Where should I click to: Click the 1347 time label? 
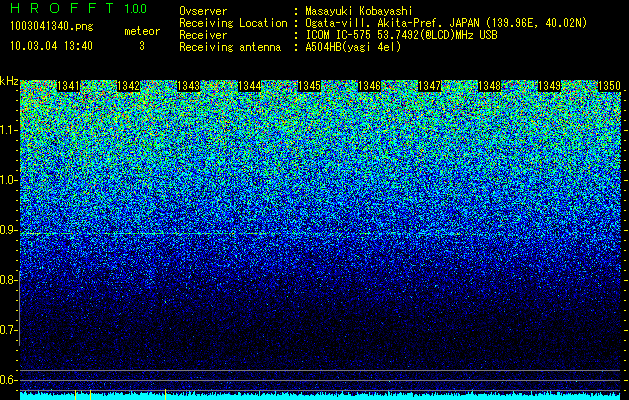point(430,86)
